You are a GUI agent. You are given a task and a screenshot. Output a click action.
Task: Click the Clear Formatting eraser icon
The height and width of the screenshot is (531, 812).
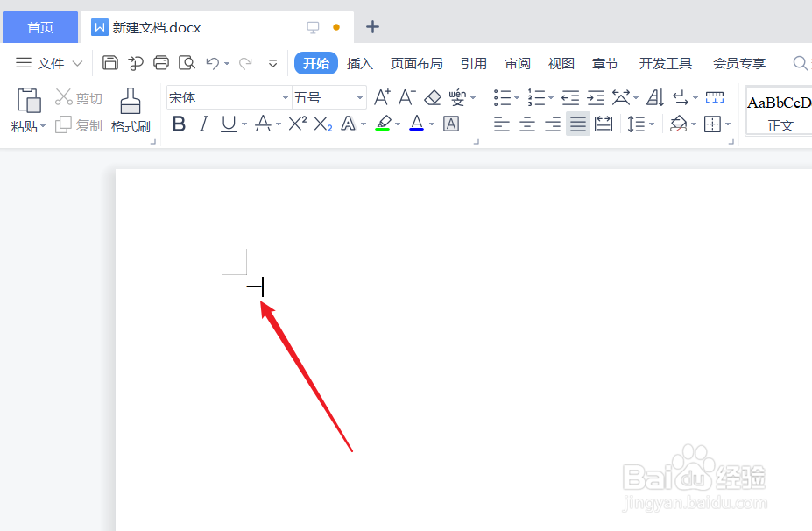(x=431, y=97)
